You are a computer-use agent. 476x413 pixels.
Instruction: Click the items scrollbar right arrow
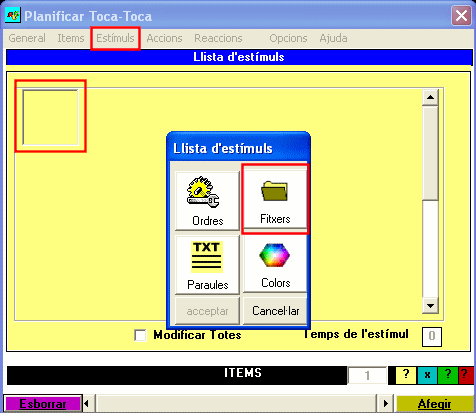(385, 404)
